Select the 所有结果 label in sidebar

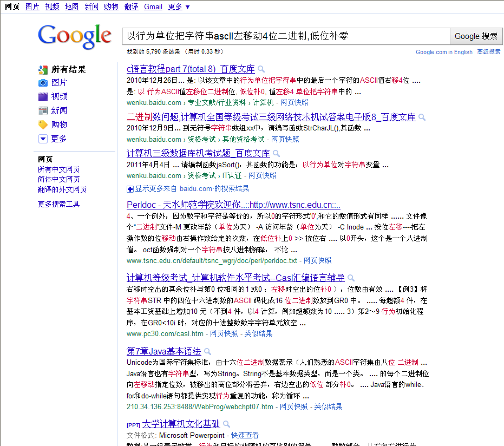(x=68, y=69)
